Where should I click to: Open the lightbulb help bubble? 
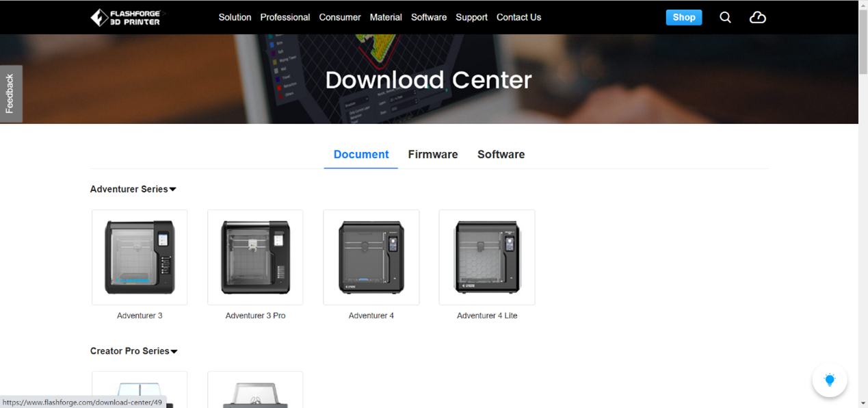click(x=830, y=380)
